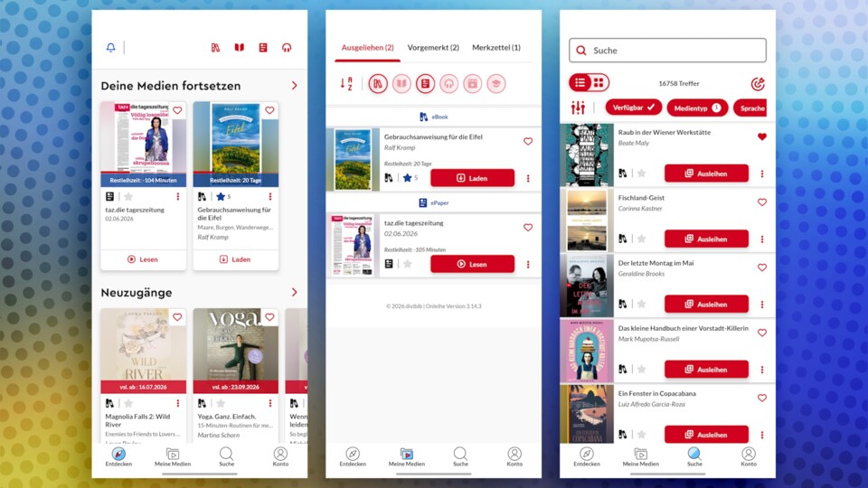This screenshot has height=488, width=868.
Task: Expand 'Neuzugänge' section arrow
Action: click(x=294, y=292)
